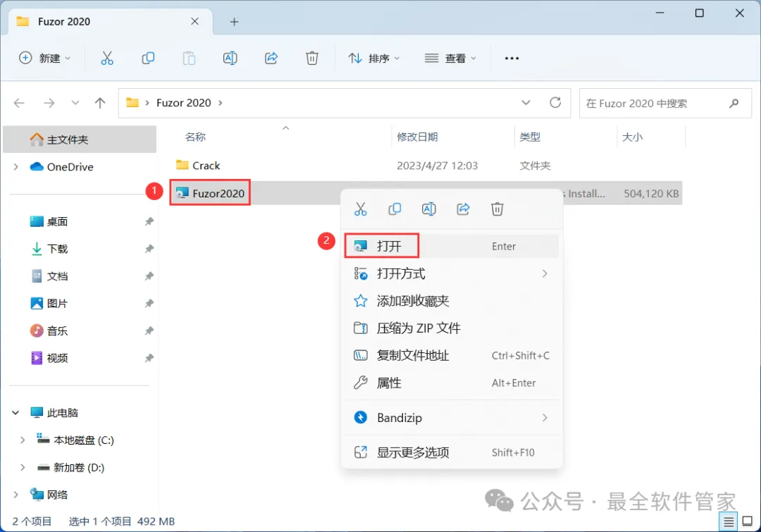Go up one folder level
The height and width of the screenshot is (532, 761).
[100, 103]
